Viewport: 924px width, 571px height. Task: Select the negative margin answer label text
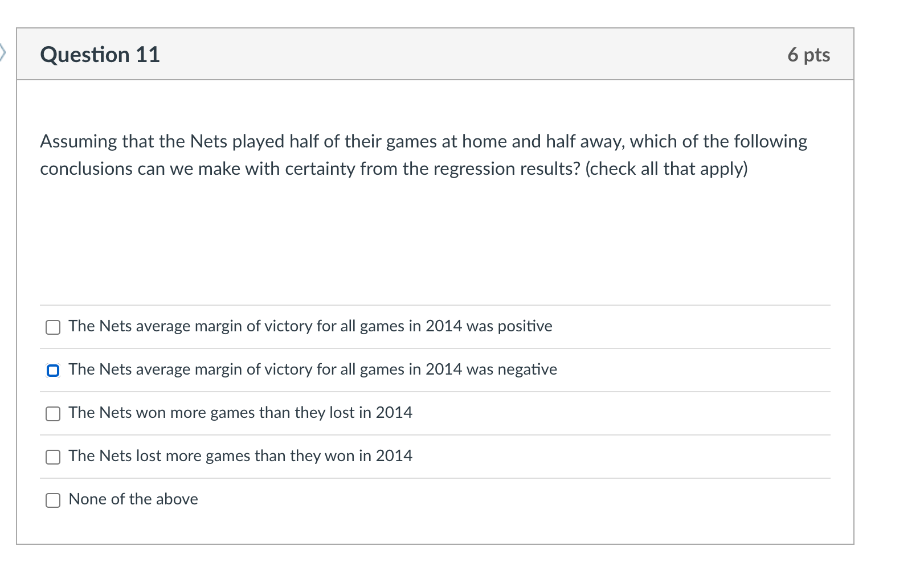tap(312, 370)
